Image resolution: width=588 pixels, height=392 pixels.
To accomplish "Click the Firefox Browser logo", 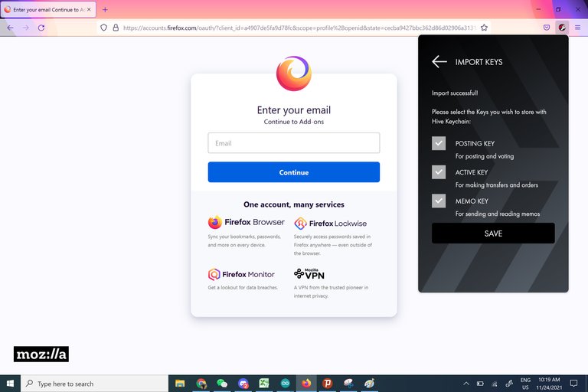I will [x=246, y=222].
